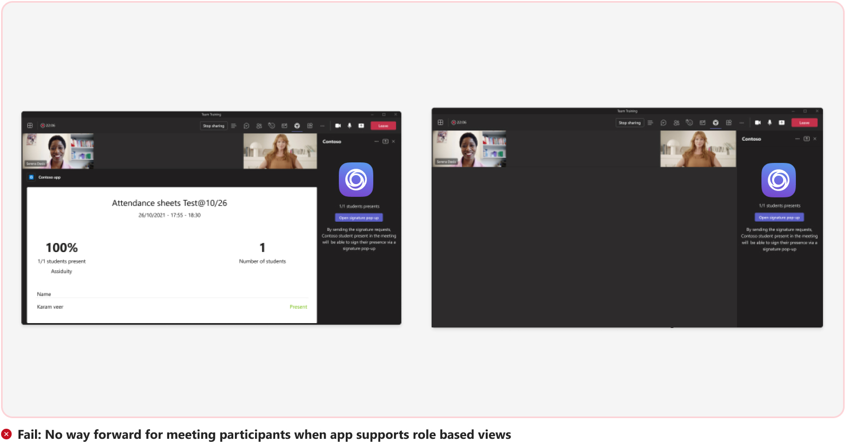Show participants icon in right window
868x442 pixels.
677,123
